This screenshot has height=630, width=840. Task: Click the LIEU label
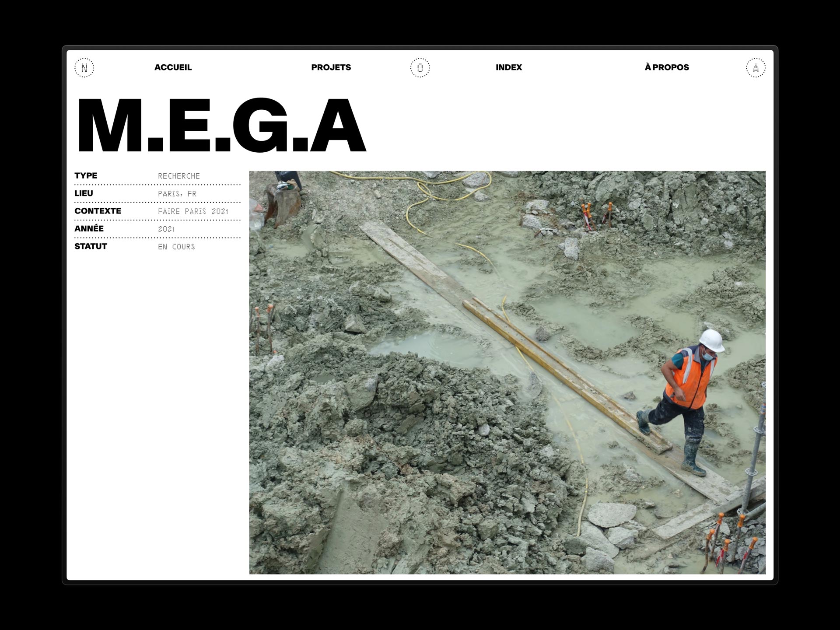pyautogui.click(x=84, y=193)
